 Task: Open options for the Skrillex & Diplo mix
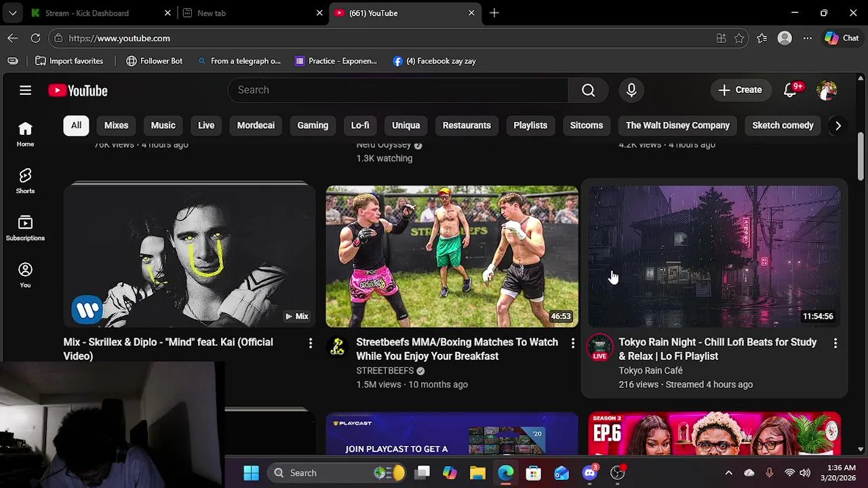point(311,344)
